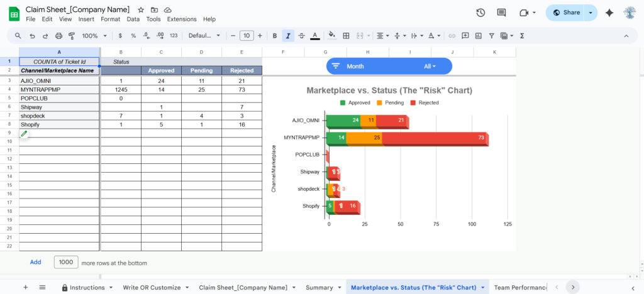Viewport: 644px width, 294px height.
Task: Open the text color picker
Action: [x=314, y=36]
